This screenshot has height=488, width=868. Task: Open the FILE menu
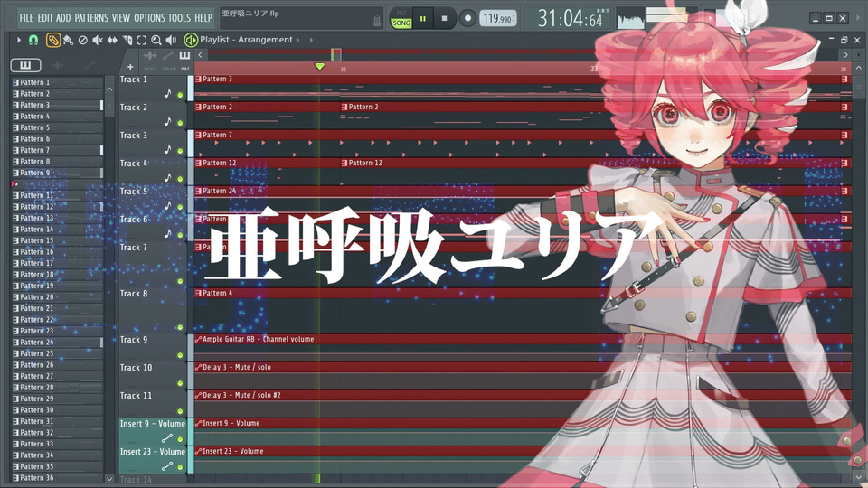click(x=26, y=18)
